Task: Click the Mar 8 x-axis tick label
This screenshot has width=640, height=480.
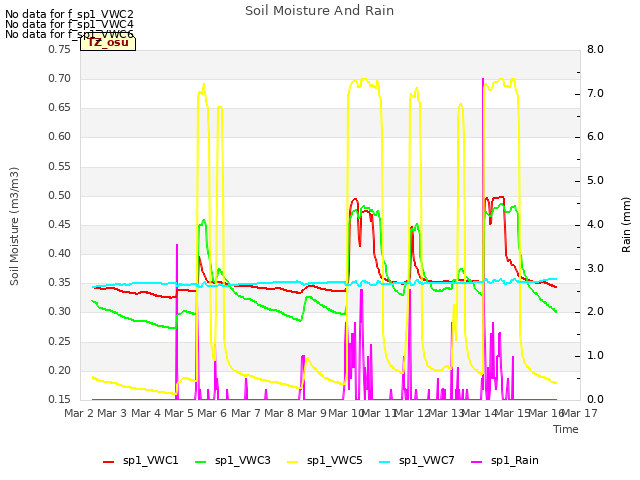Action: (x=279, y=413)
